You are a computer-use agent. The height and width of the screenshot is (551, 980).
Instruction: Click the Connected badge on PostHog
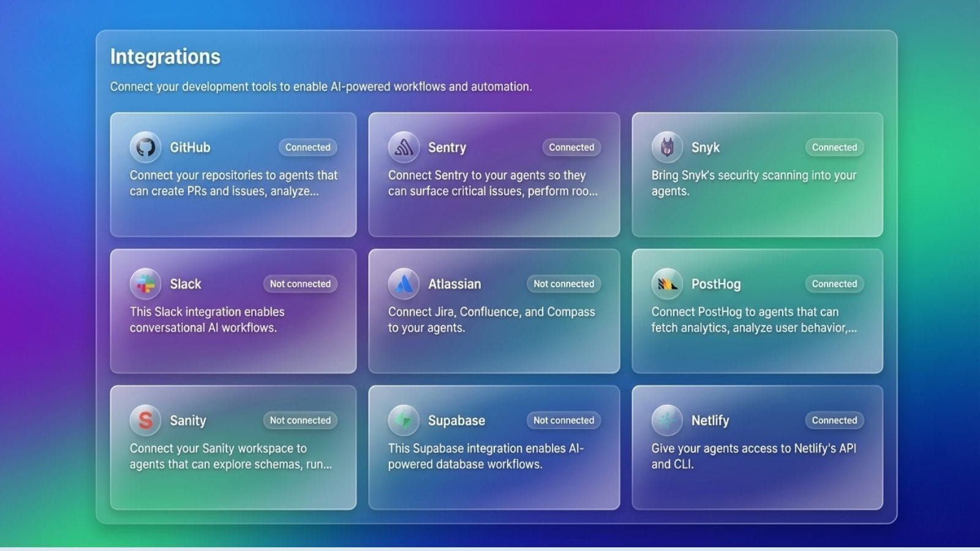click(x=834, y=283)
